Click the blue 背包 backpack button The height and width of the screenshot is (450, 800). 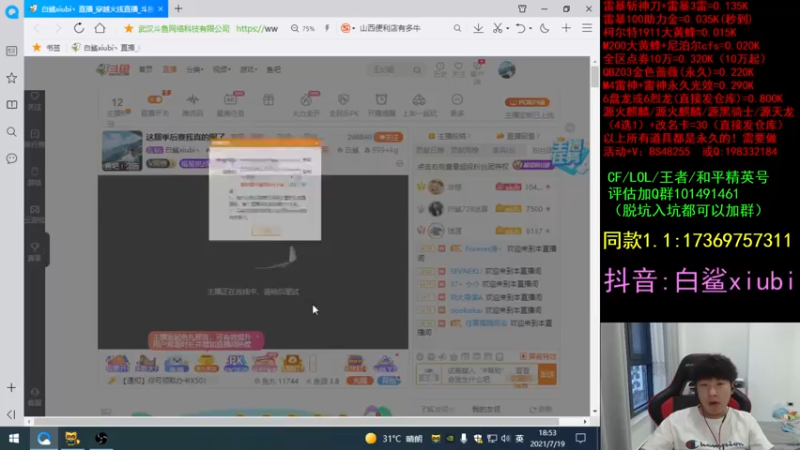389,381
